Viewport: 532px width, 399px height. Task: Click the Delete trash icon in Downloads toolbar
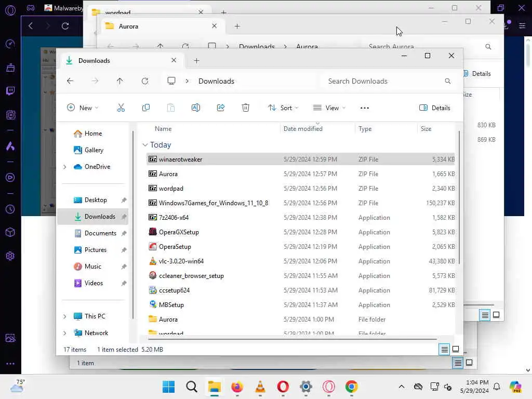pos(246,108)
